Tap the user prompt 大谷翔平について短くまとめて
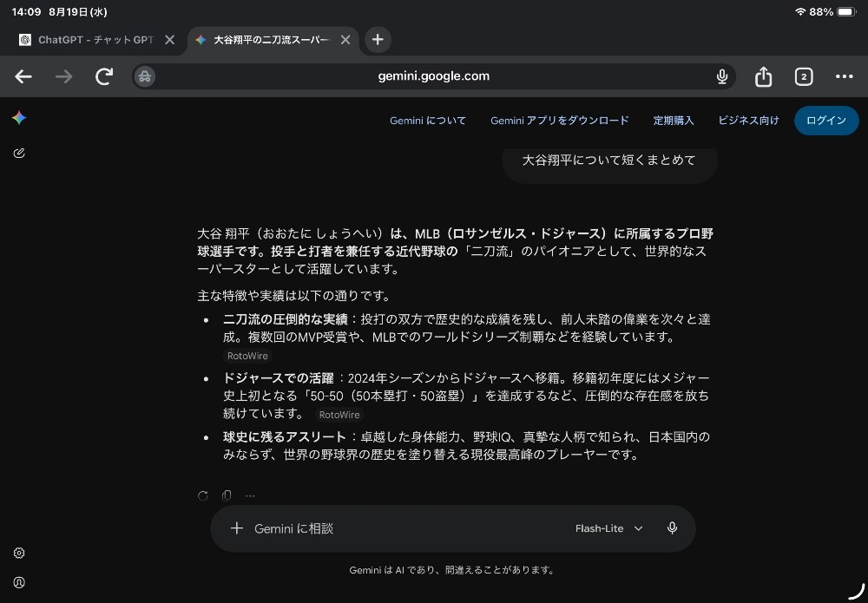The height and width of the screenshot is (603, 868). (x=609, y=161)
